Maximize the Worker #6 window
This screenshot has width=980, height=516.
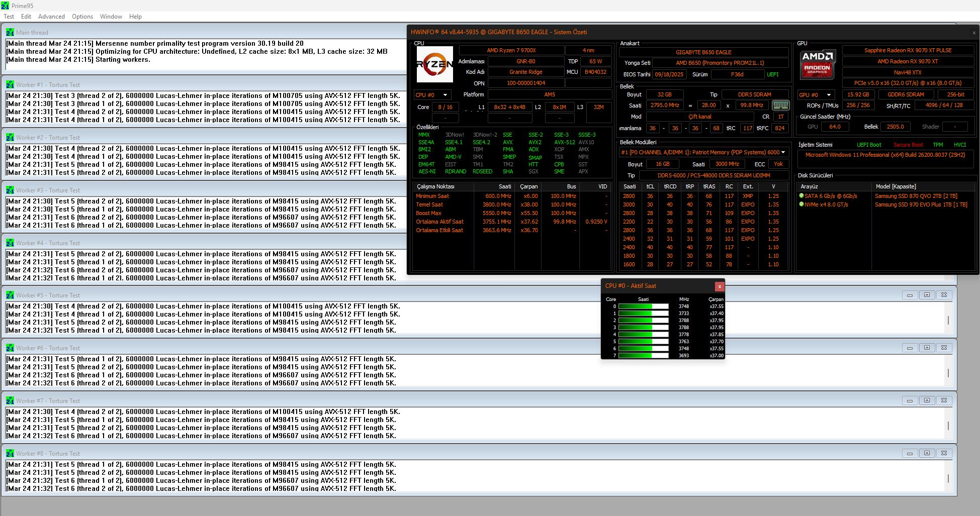tap(927, 348)
